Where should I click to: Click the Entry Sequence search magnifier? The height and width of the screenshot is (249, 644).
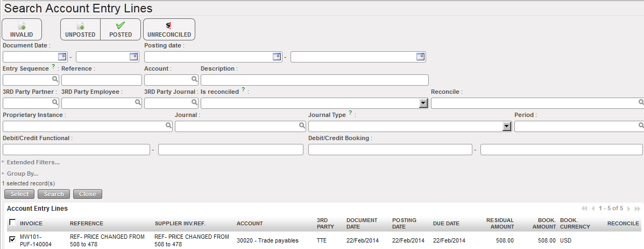click(x=55, y=79)
